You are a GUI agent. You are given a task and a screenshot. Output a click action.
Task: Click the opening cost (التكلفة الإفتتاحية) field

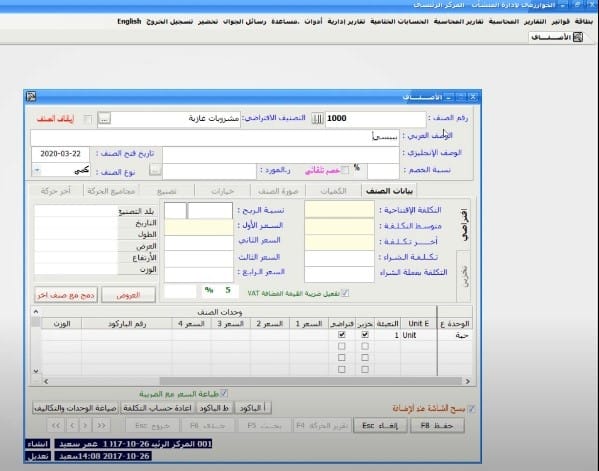point(339,210)
